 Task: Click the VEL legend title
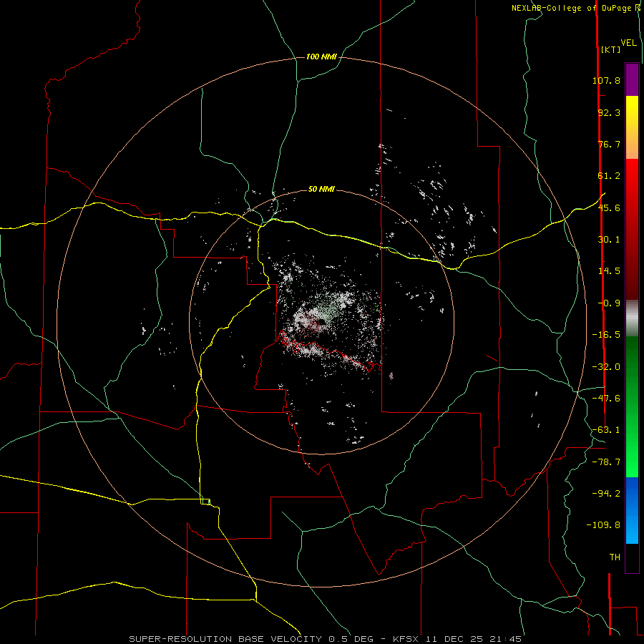[628, 42]
